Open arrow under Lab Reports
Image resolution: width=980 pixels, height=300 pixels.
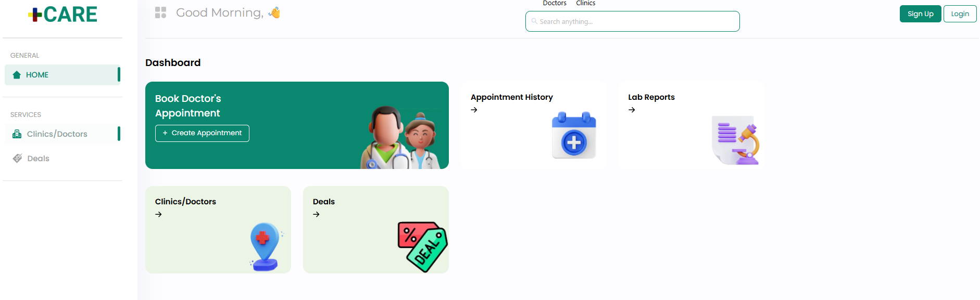click(632, 110)
